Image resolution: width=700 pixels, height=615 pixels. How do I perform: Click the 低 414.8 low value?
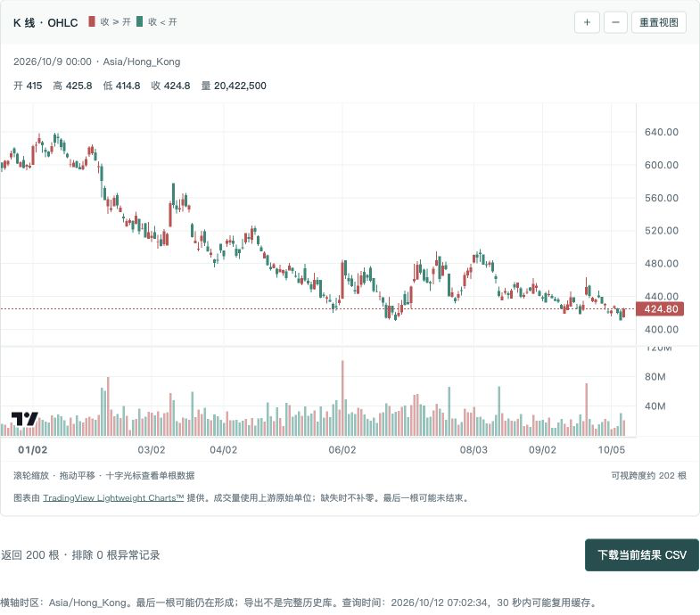(121, 86)
